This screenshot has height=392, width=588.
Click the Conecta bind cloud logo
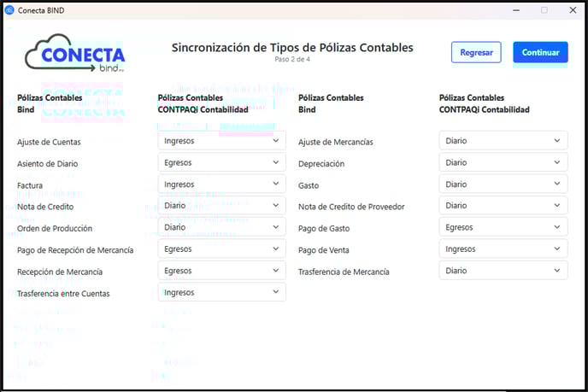(75, 53)
